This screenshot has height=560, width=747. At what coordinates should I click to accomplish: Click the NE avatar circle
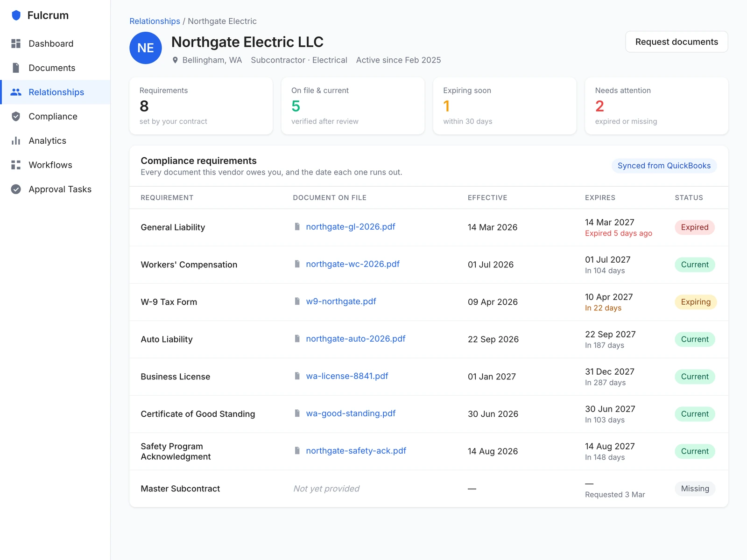146,48
